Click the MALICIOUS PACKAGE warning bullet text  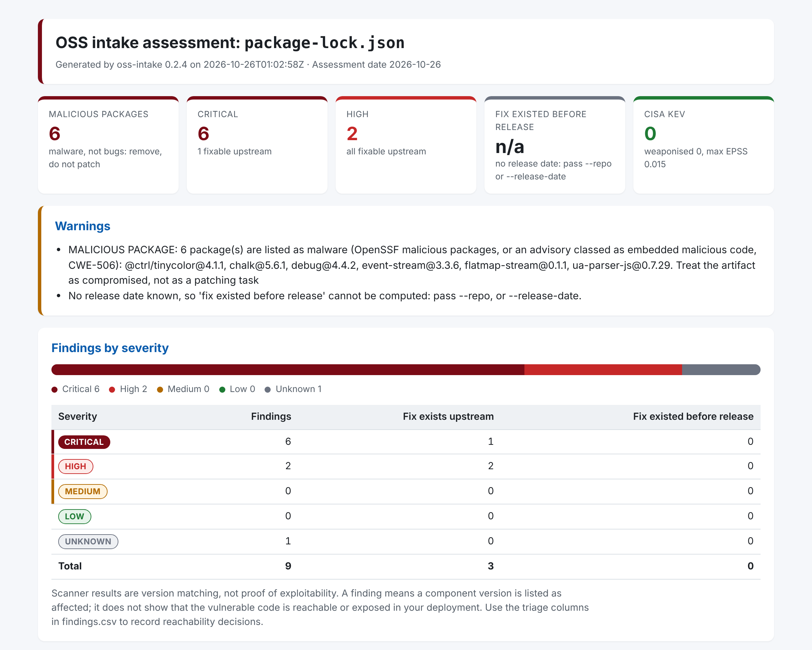[412, 265]
